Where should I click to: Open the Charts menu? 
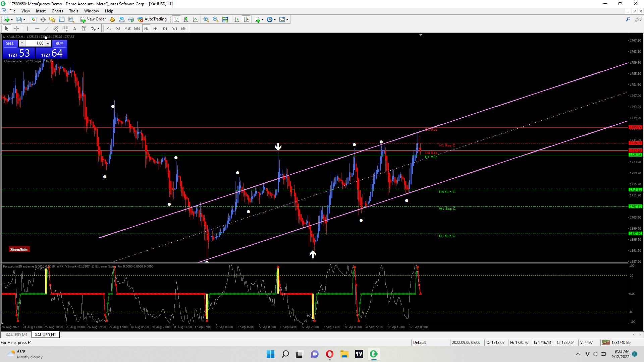[x=57, y=11]
